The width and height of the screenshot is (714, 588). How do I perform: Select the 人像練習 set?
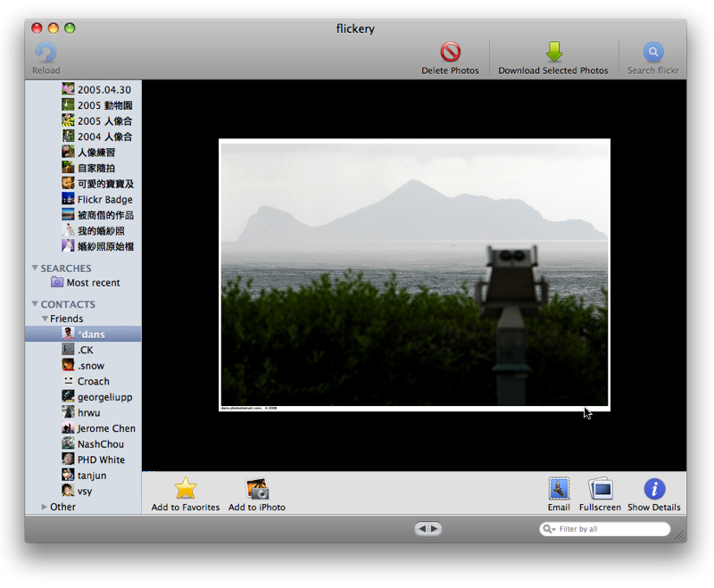83,153
